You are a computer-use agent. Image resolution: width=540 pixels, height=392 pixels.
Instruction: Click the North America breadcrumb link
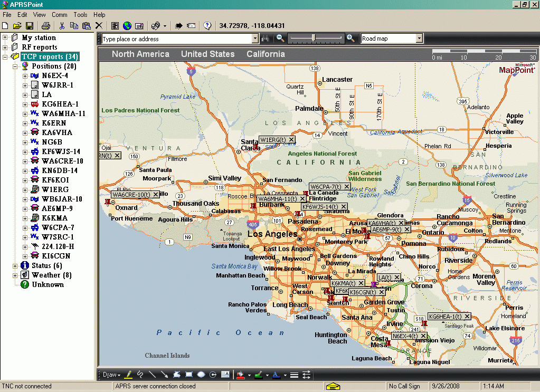140,54
